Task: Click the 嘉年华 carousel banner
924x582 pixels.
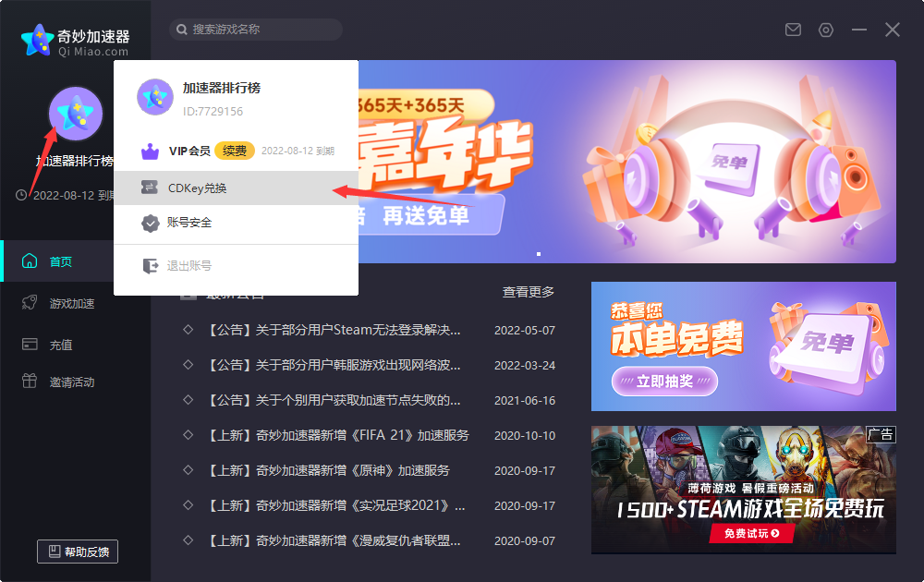Action: click(x=627, y=162)
